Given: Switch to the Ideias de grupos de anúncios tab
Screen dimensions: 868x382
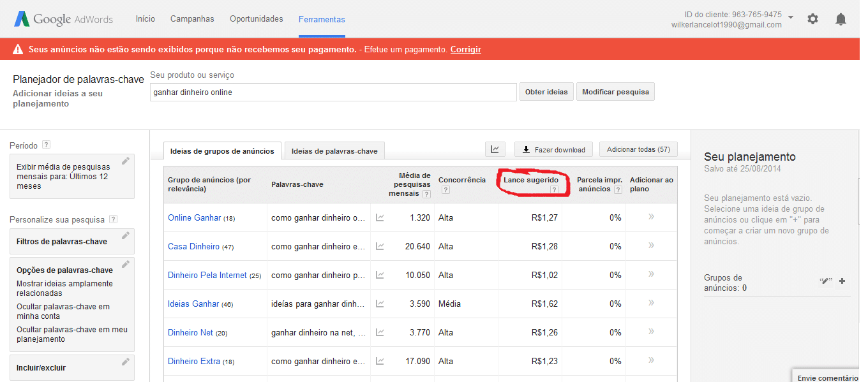Looking at the screenshot, I should click(222, 151).
